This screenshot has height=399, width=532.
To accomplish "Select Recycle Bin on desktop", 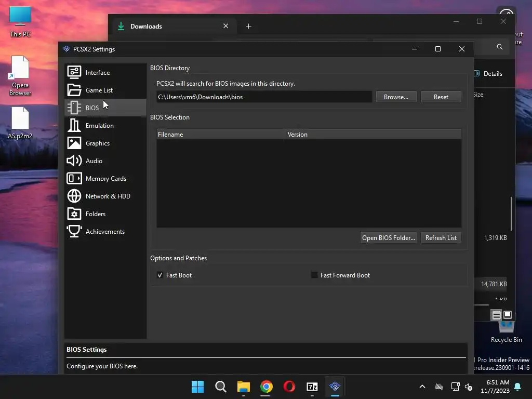I will pos(506,332).
